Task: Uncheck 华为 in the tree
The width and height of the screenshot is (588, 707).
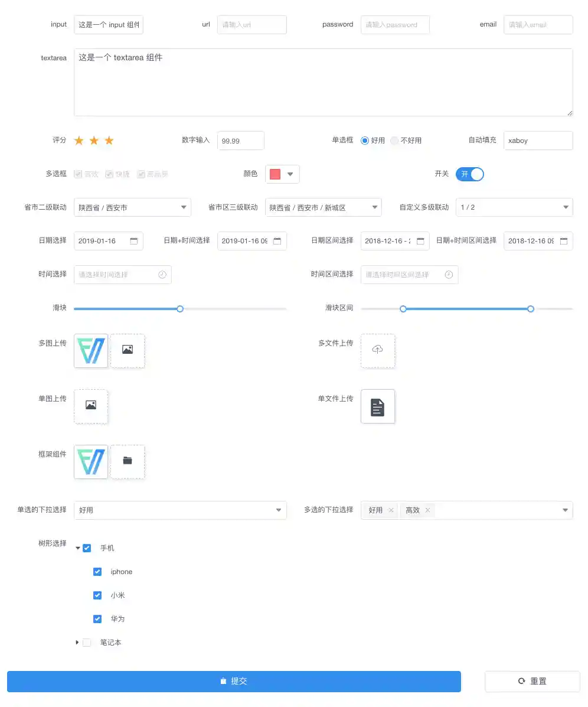Action: pos(97,618)
